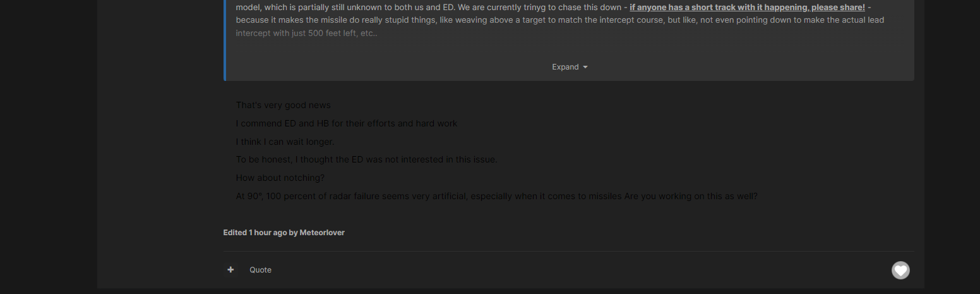Click the sentence commending ED and HB

347,123
